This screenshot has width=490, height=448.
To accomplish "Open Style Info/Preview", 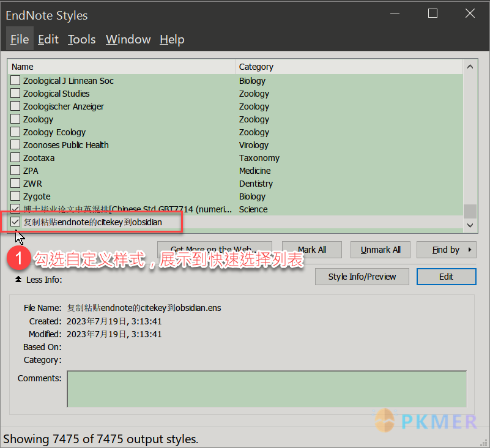I will [x=362, y=277].
